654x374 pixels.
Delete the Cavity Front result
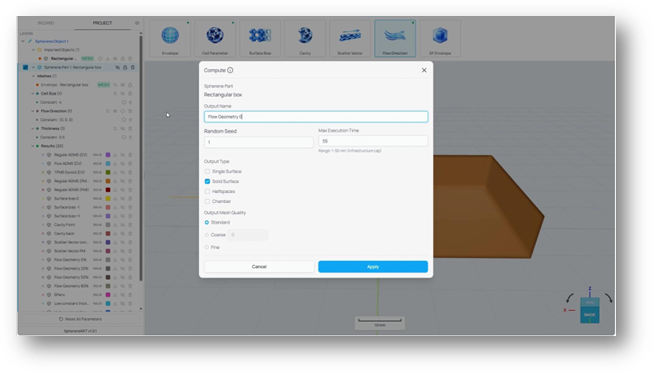pyautogui.click(x=130, y=225)
